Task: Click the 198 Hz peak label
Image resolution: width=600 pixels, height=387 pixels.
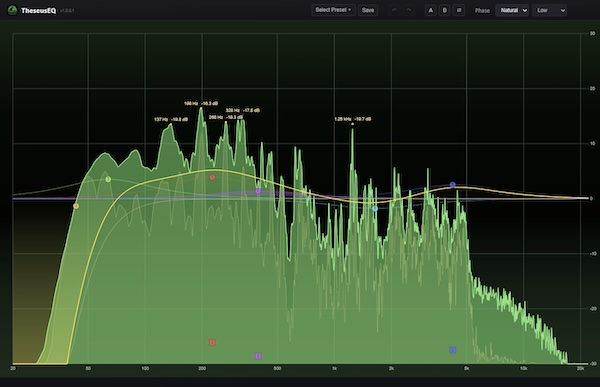Action: pos(201,103)
